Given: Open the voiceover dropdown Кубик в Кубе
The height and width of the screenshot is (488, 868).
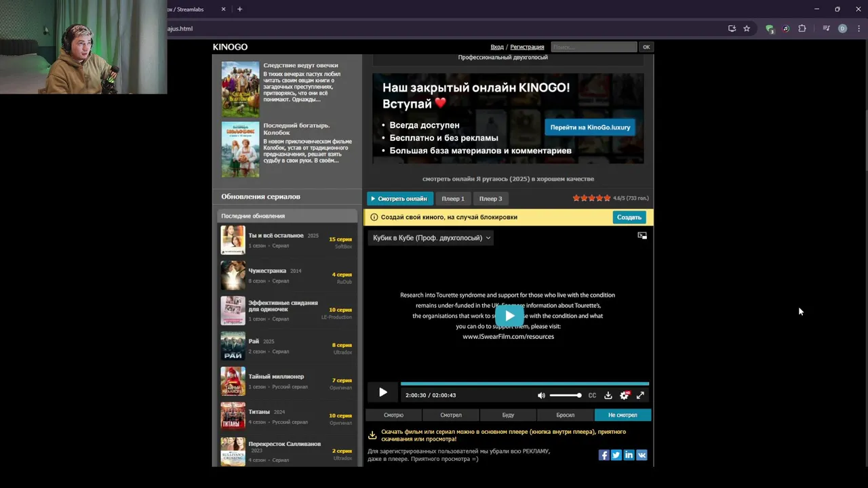Looking at the screenshot, I should click(x=431, y=238).
